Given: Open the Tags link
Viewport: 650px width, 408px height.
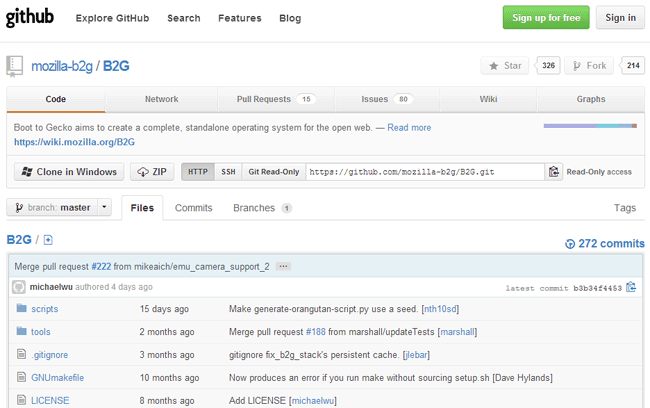Looking at the screenshot, I should click(x=625, y=208).
